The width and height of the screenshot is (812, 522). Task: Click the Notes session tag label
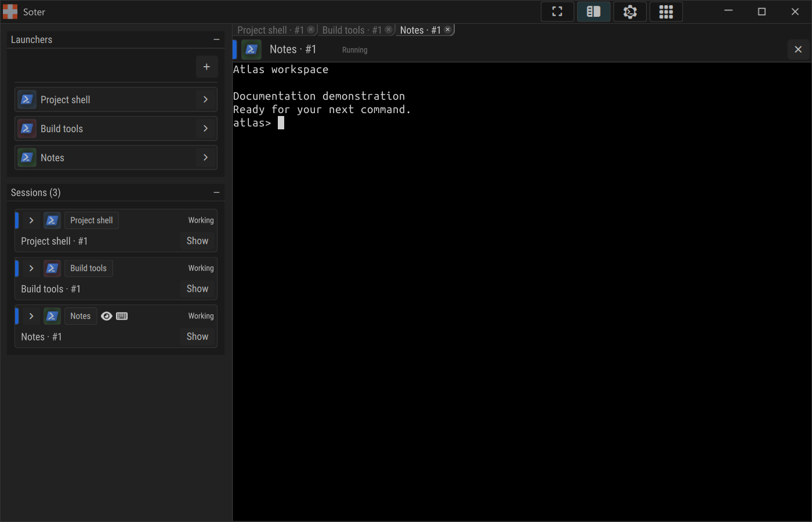[81, 316]
